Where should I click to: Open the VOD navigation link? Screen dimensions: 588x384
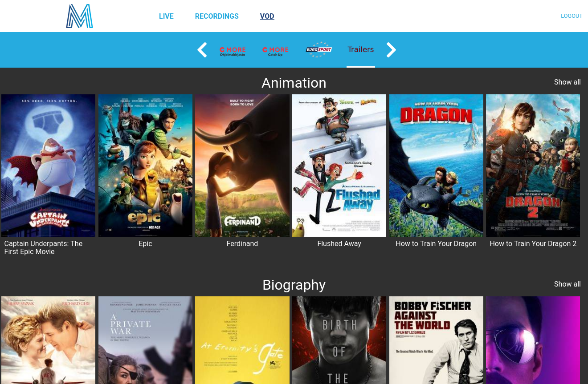point(267,16)
